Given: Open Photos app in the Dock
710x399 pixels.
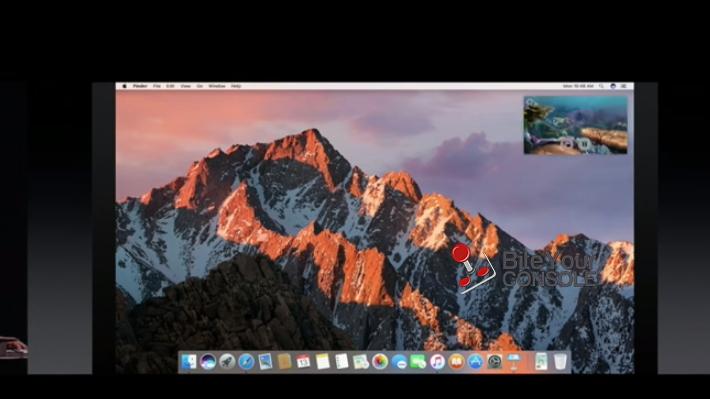Looking at the screenshot, I should pos(380,361).
